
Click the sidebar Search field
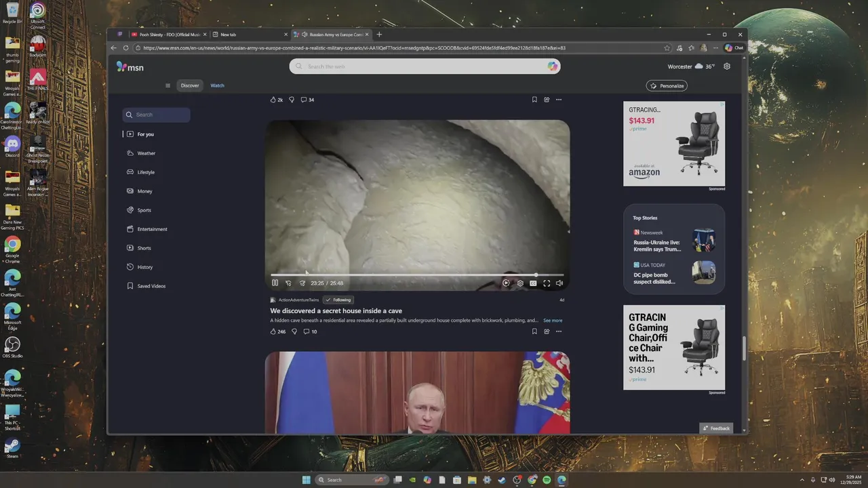pos(157,115)
